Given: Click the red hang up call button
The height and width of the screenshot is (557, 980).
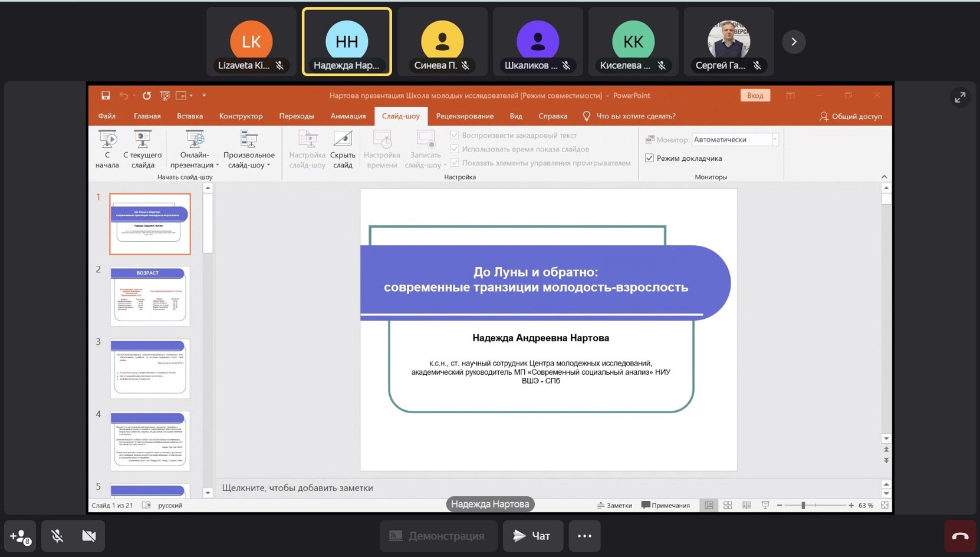Looking at the screenshot, I should click(x=960, y=536).
